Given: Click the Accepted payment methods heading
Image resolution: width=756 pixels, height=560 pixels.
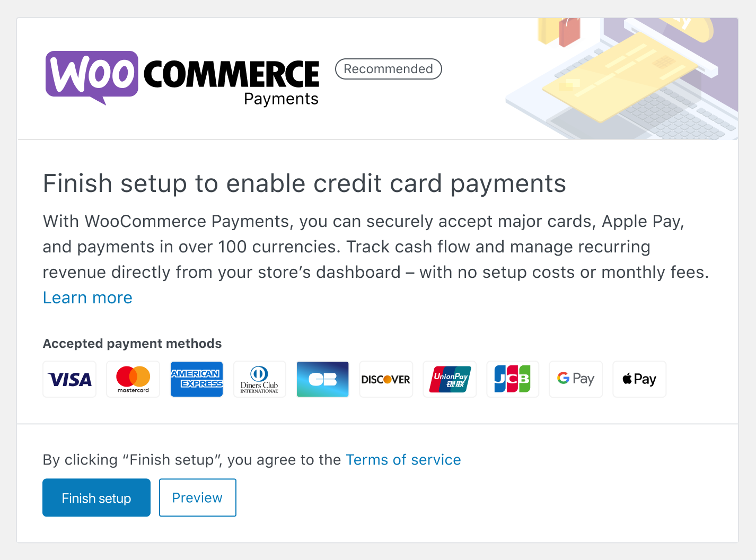Looking at the screenshot, I should pyautogui.click(x=132, y=344).
